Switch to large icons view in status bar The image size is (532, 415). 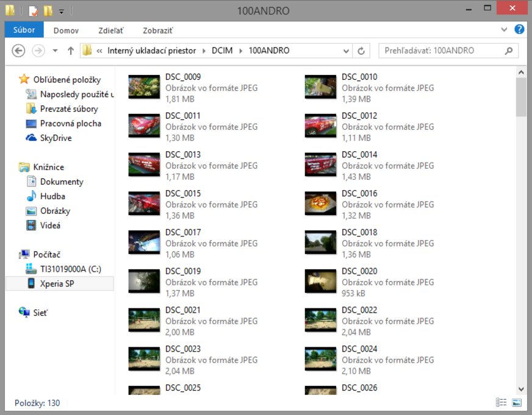coord(517,402)
